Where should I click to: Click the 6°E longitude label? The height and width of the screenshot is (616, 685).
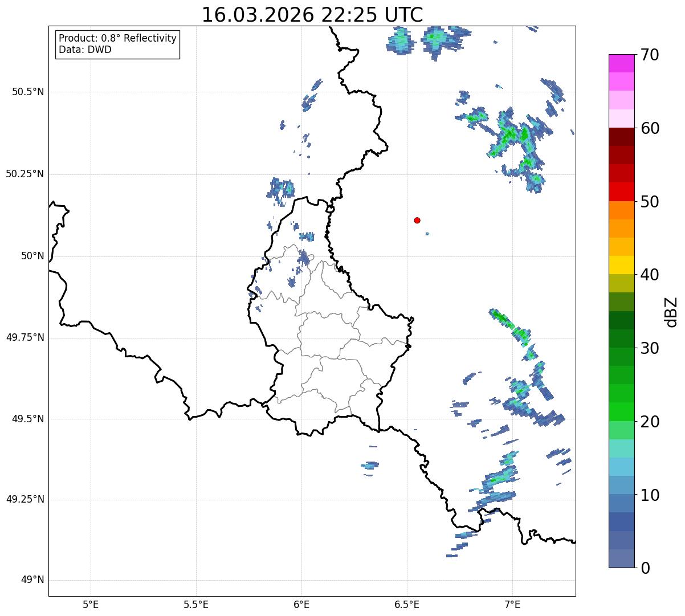tap(301, 604)
